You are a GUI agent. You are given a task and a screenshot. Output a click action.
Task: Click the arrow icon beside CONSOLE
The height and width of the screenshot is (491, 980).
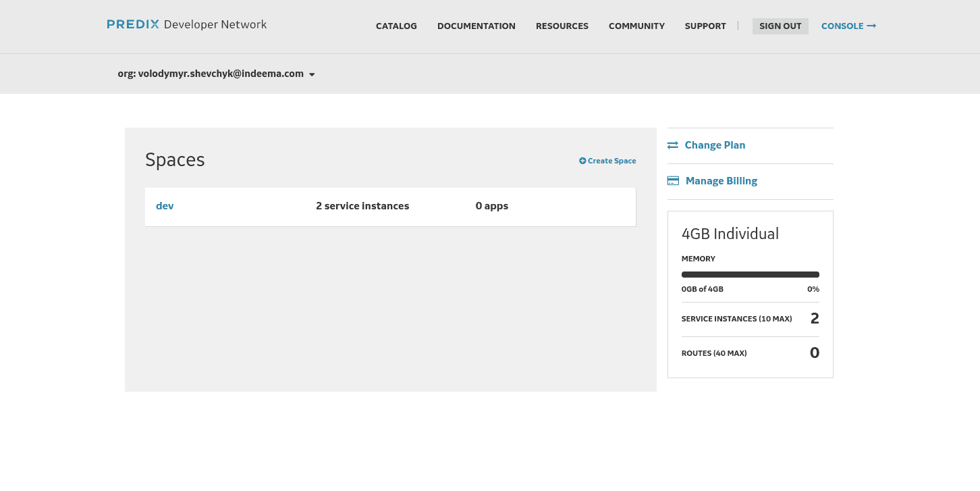click(x=871, y=26)
